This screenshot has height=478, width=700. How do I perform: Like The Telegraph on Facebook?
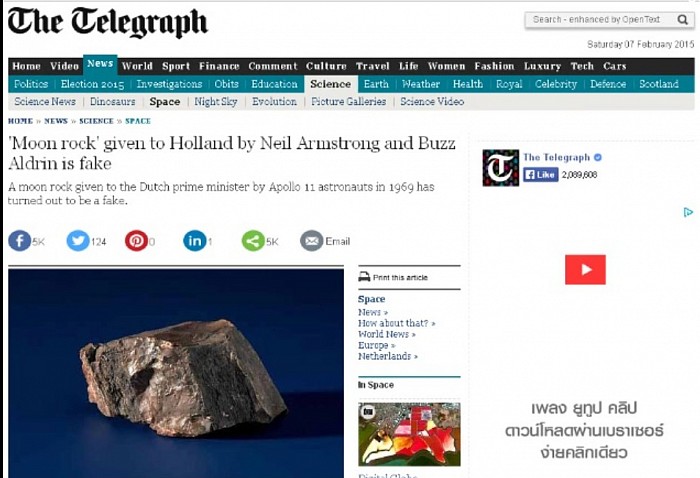(541, 175)
